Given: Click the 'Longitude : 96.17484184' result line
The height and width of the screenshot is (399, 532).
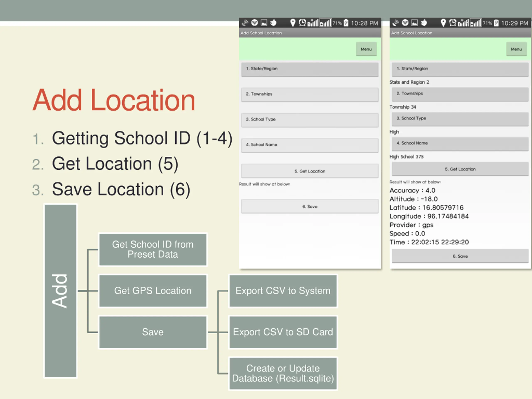Looking at the screenshot, I should 429,216.
